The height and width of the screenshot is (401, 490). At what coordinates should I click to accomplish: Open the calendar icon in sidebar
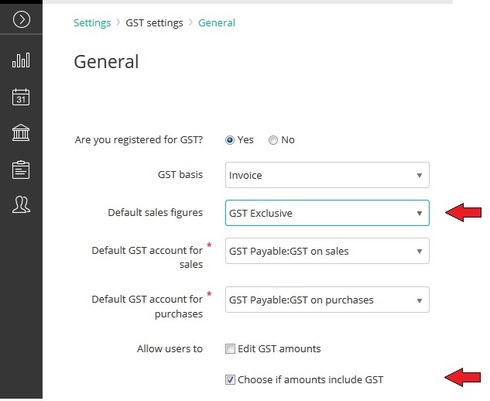click(21, 97)
